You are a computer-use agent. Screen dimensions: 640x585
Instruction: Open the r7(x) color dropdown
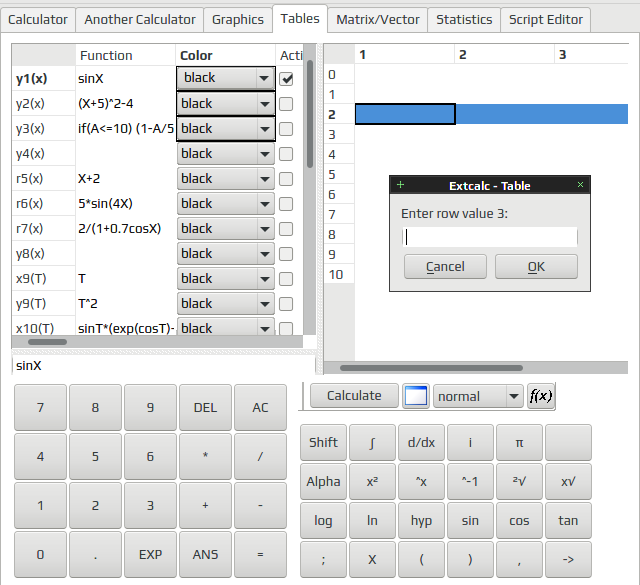tap(226, 229)
